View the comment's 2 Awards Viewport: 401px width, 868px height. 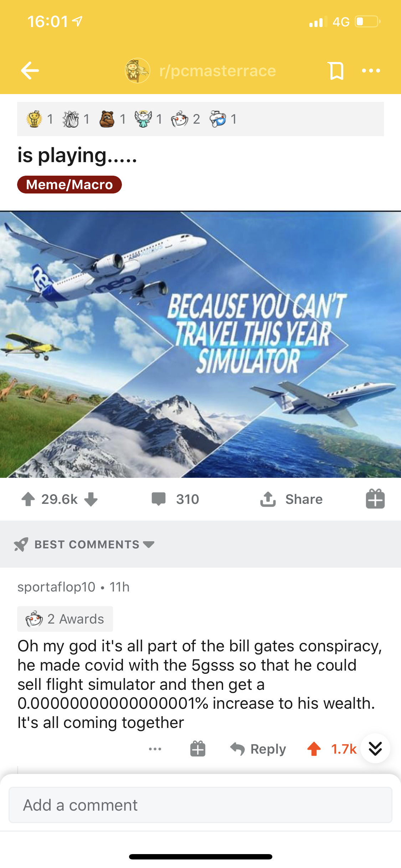65,619
